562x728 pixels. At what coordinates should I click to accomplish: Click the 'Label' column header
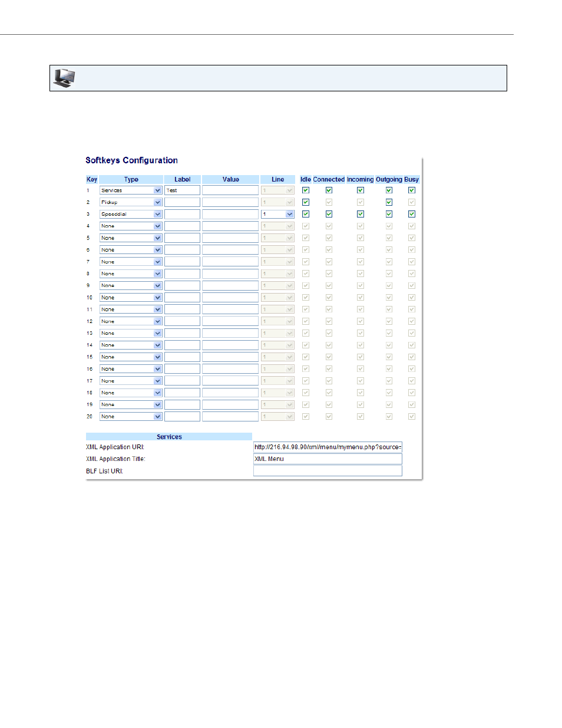coord(183,179)
